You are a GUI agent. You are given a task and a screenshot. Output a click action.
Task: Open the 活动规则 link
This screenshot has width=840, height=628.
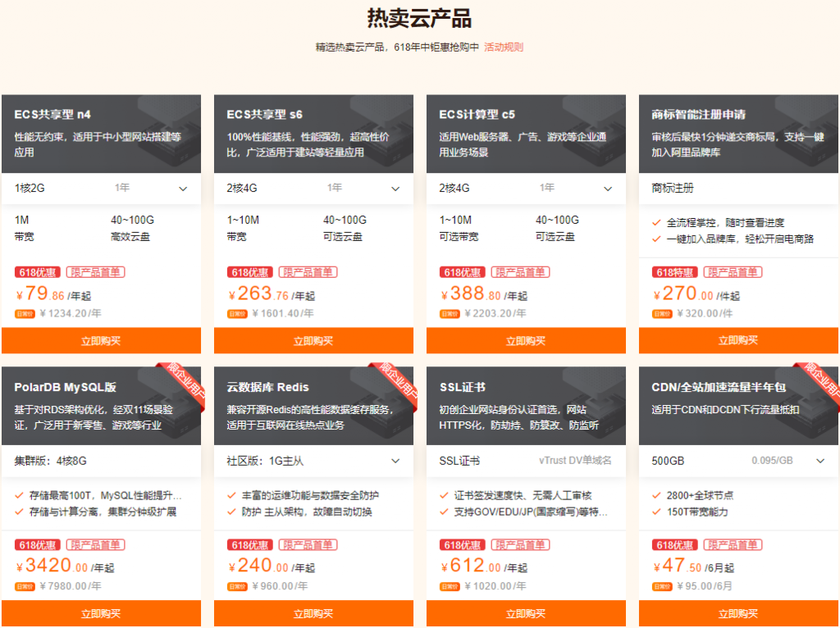tap(503, 47)
